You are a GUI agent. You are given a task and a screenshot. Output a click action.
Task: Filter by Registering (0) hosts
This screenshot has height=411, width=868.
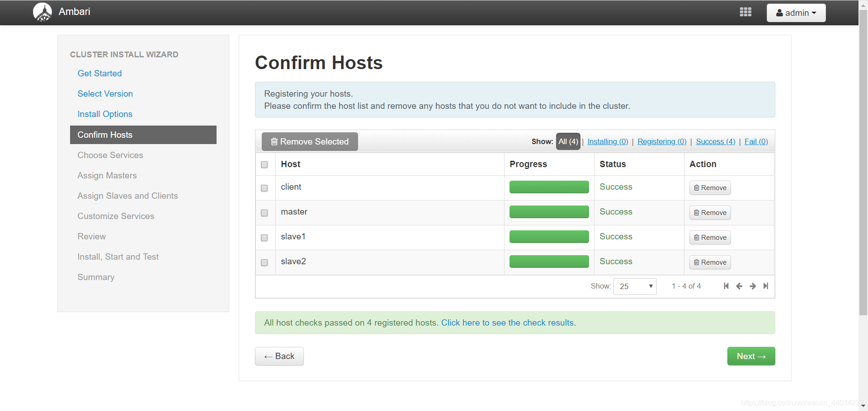(662, 141)
